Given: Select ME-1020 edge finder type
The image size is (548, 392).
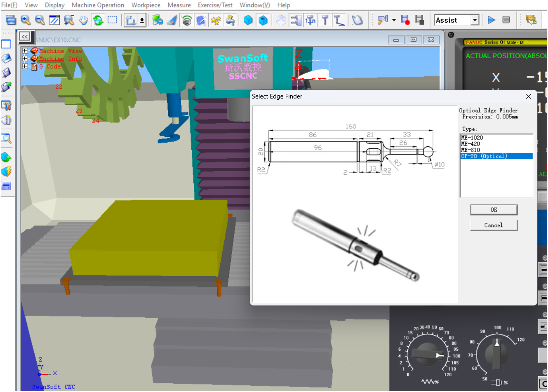Looking at the screenshot, I should [x=496, y=138].
